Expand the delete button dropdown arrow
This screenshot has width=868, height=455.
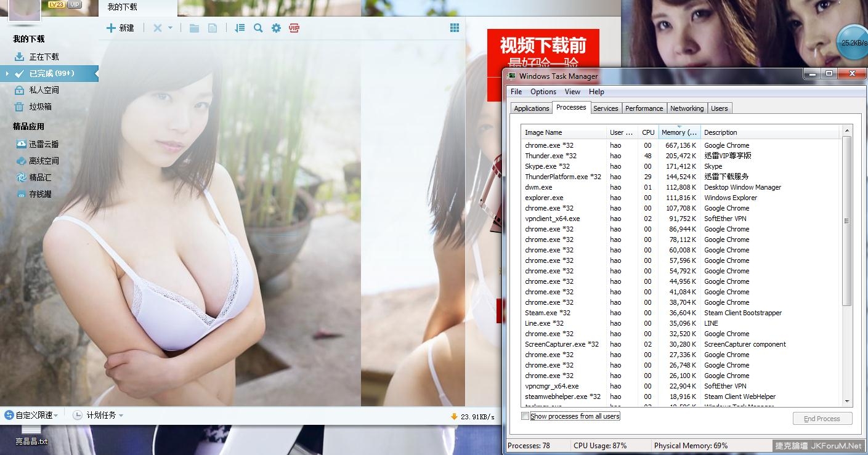171,28
